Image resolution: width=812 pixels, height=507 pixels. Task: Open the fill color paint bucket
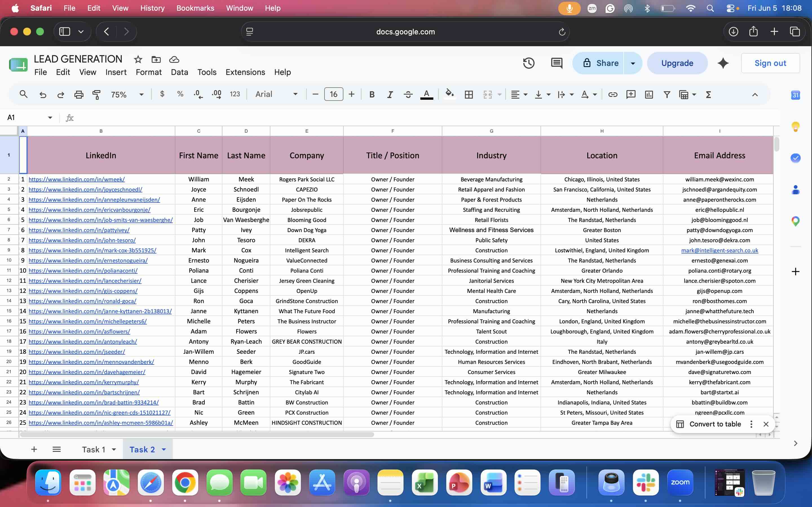[x=450, y=94]
